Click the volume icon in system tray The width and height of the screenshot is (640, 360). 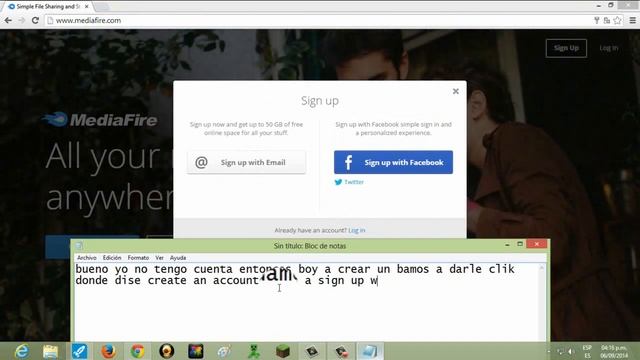point(571,351)
